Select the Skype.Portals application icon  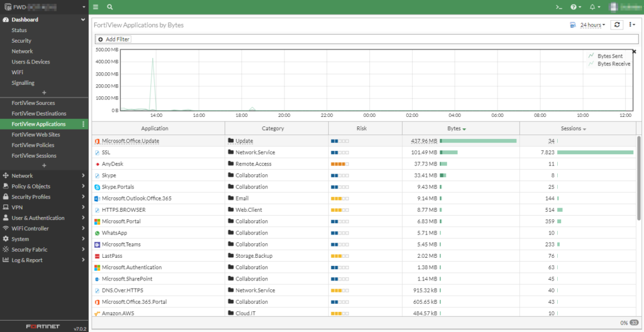[97, 187]
